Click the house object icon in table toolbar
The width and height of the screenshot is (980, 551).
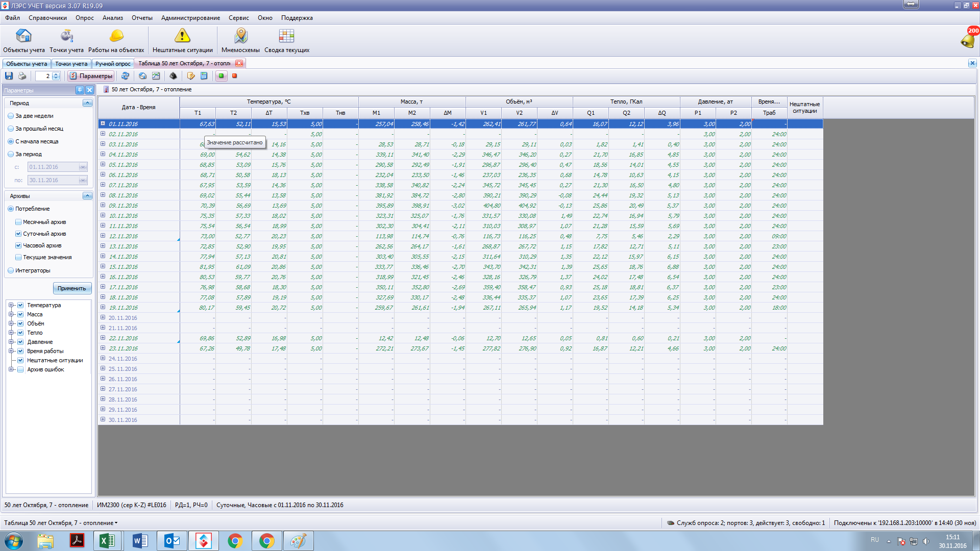click(142, 76)
